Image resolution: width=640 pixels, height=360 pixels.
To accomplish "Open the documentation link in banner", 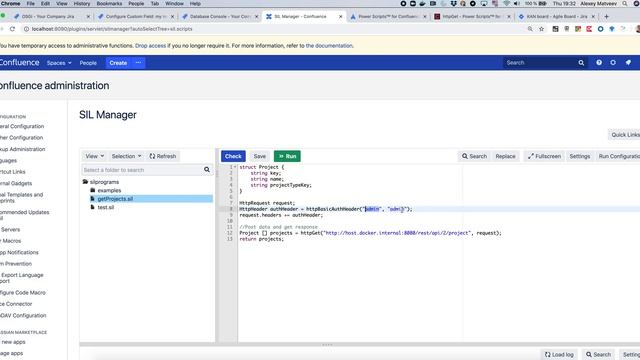I will 329,46.
